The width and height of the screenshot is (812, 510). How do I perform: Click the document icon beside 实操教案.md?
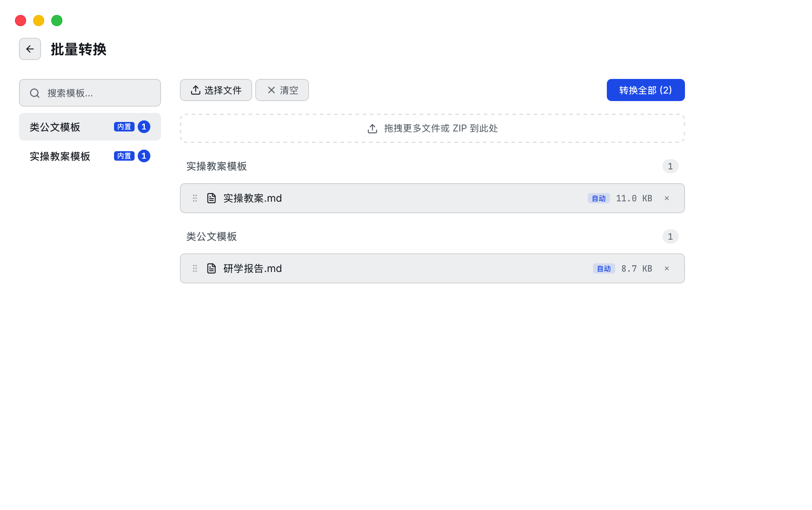pyautogui.click(x=211, y=198)
